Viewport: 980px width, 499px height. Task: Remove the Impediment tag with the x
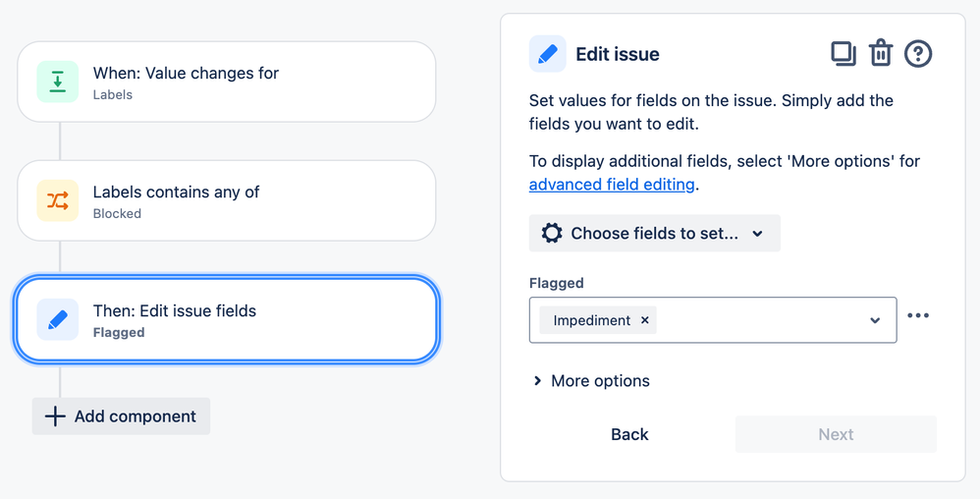[645, 320]
